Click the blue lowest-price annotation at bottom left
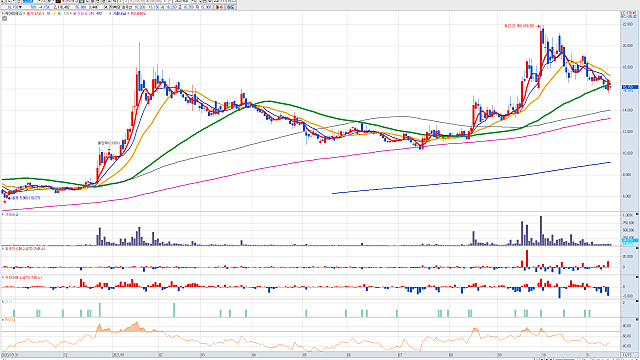Image resolution: width=640 pixels, height=360 pixels. tap(24, 198)
